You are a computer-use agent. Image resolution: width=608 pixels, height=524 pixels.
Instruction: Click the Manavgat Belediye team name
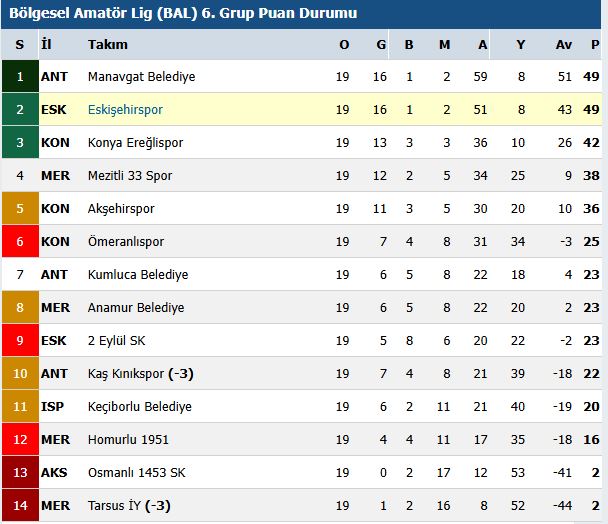click(142, 77)
